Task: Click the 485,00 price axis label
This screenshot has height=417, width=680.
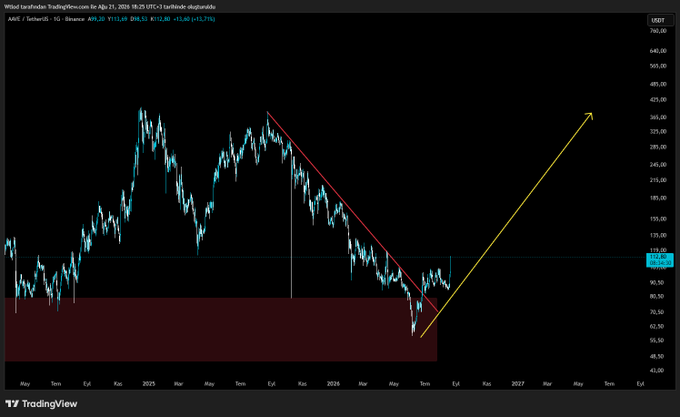Action: [658, 84]
